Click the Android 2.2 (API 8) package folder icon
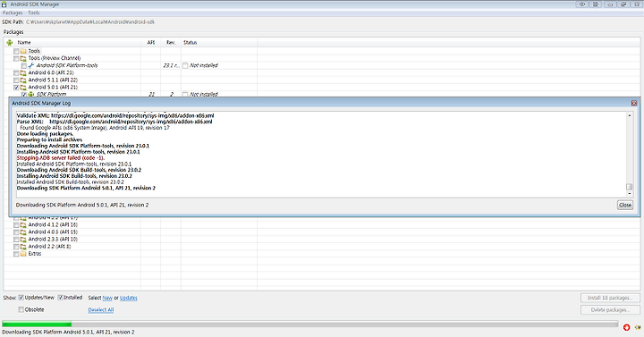This screenshot has height=337, width=644. click(23, 247)
